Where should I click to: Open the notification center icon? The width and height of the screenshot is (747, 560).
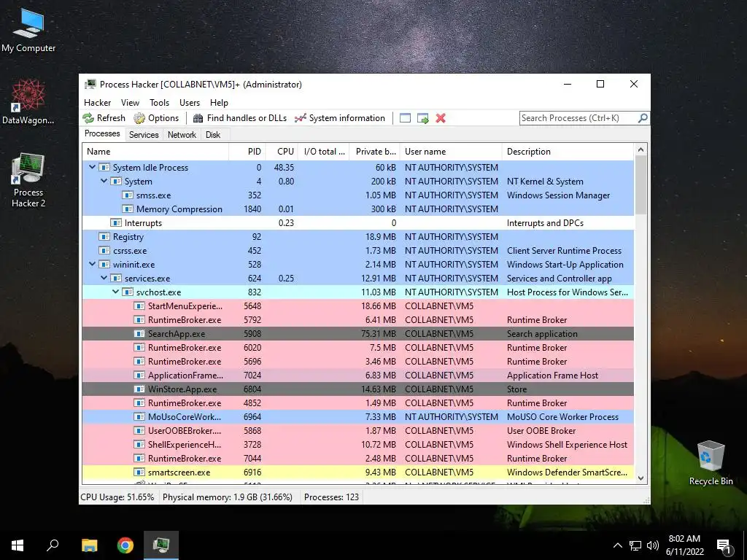(x=724, y=545)
